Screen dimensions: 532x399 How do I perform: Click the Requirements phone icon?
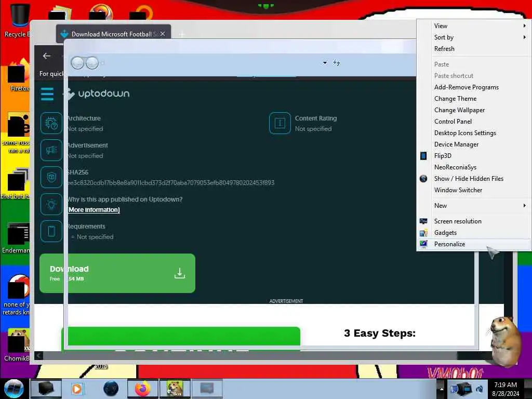(x=51, y=231)
